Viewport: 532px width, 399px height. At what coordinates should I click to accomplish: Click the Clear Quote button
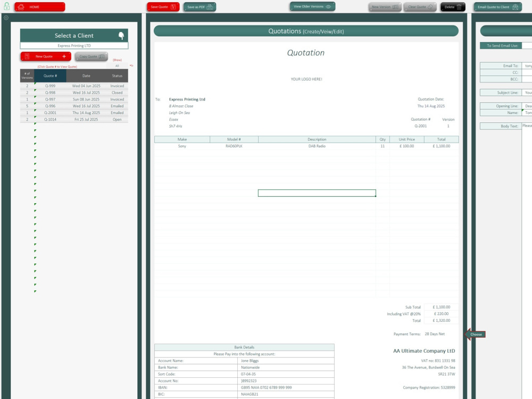click(420, 7)
